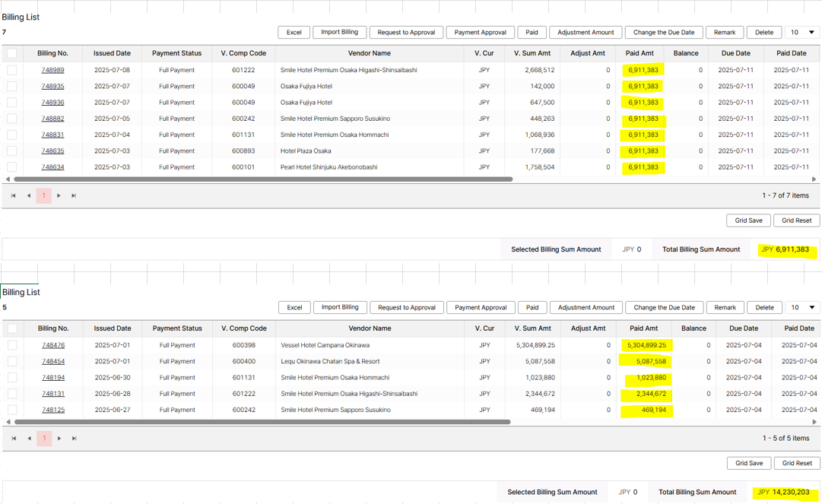Tick the checkbox for billing 748989
This screenshot has height=504, width=822.
pos(11,70)
